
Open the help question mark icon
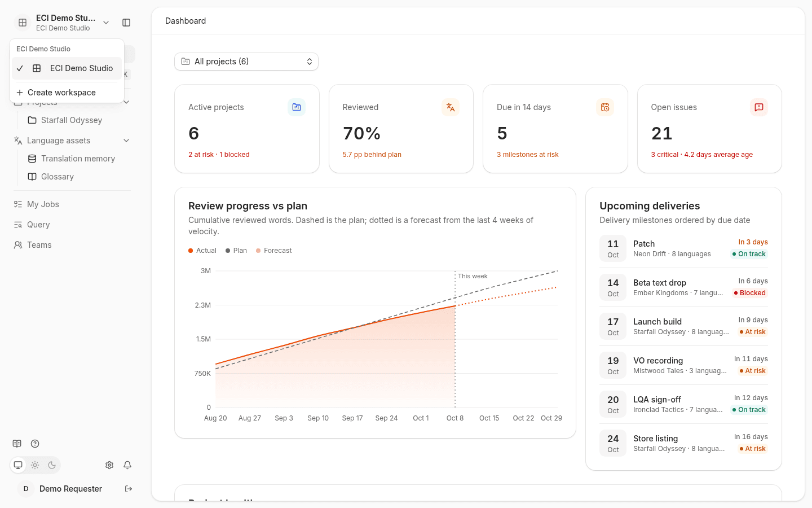click(x=35, y=444)
